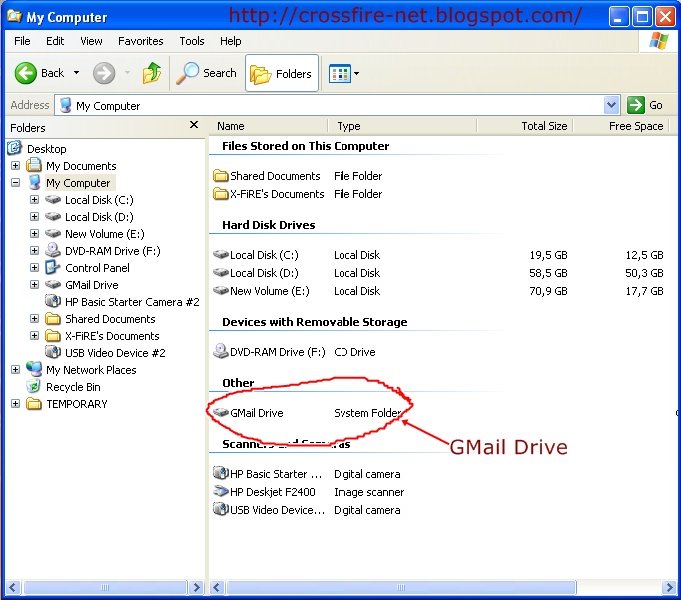The width and height of the screenshot is (681, 600).
Task: Select Control Panel icon in the tree
Action: (x=53, y=267)
